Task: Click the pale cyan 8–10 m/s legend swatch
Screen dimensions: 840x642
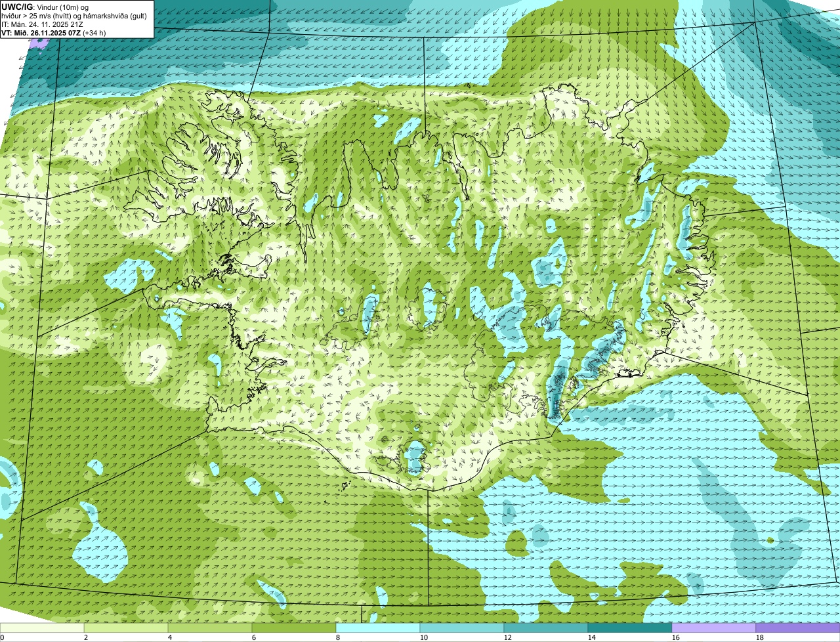Action: click(x=378, y=628)
